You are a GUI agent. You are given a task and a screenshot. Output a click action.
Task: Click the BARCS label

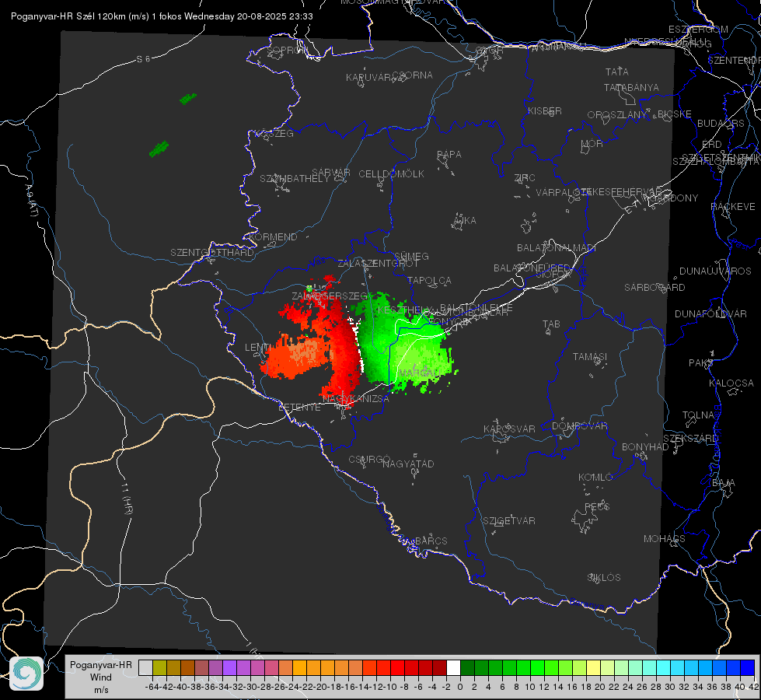[x=431, y=541]
